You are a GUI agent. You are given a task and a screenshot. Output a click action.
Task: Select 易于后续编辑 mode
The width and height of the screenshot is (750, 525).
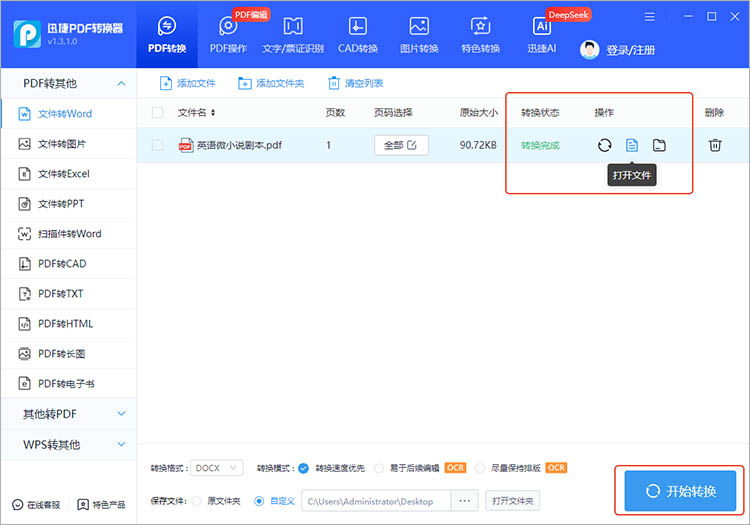[x=379, y=468]
